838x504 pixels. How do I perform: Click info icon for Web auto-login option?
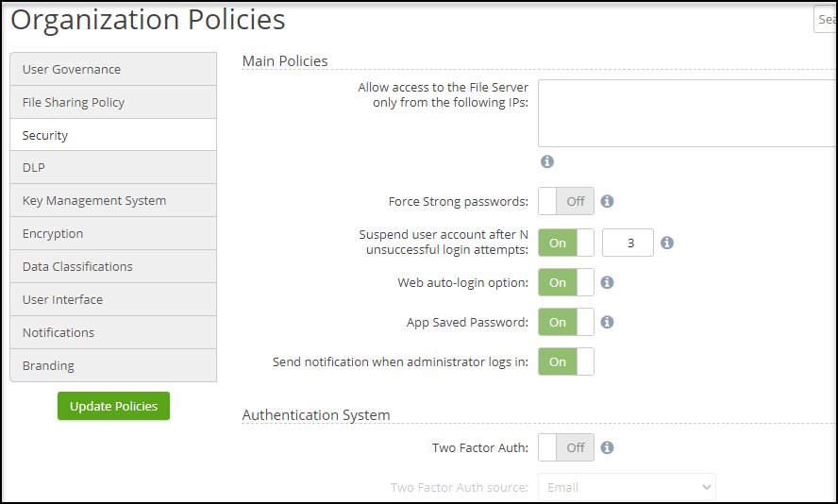pos(607,282)
